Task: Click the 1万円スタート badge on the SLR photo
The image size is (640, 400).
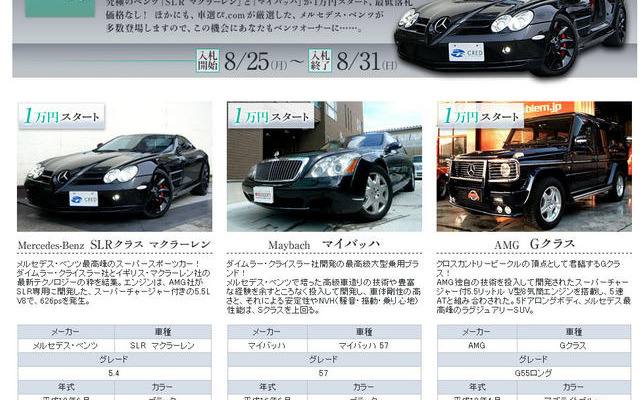Action: coord(61,116)
